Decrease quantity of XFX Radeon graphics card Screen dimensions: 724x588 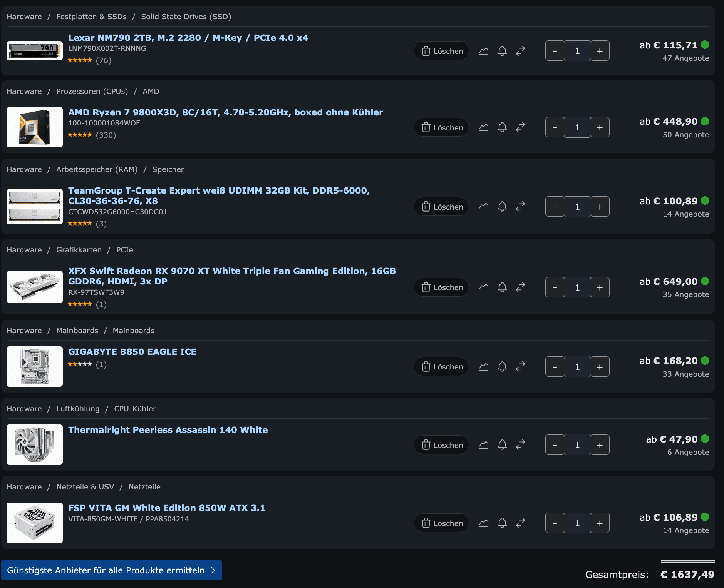click(555, 287)
